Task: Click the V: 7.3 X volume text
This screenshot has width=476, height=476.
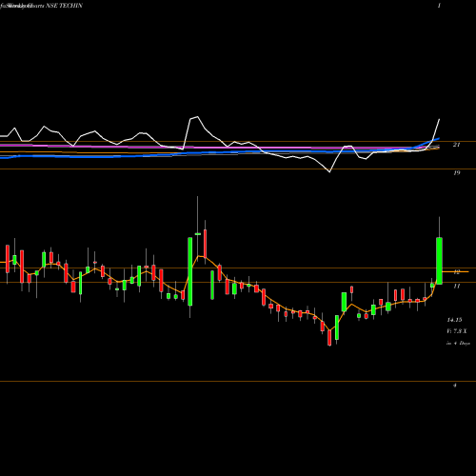Action: point(457,331)
